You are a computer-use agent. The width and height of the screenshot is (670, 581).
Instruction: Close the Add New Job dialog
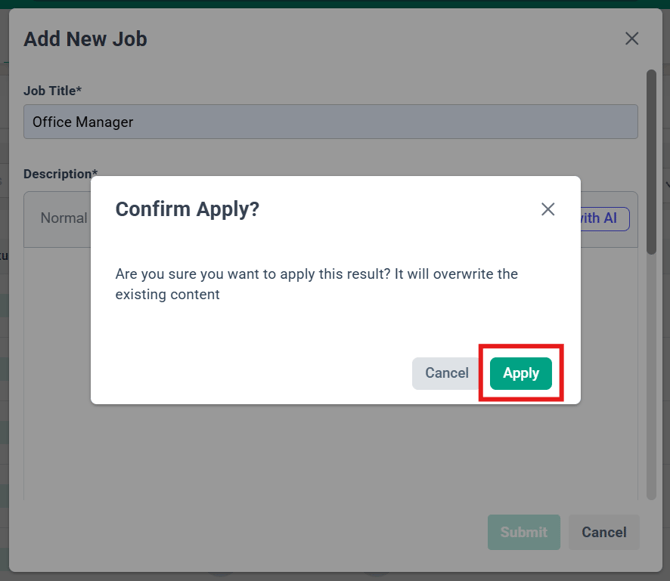(x=631, y=39)
